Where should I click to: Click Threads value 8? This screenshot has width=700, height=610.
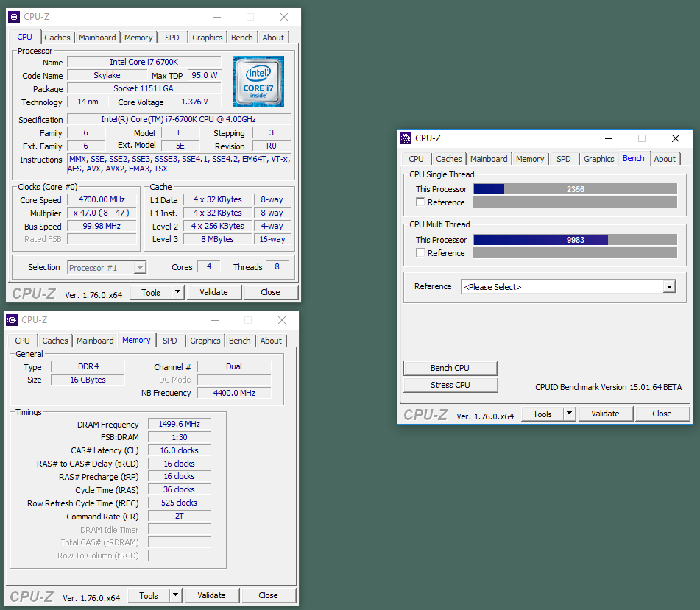(277, 266)
